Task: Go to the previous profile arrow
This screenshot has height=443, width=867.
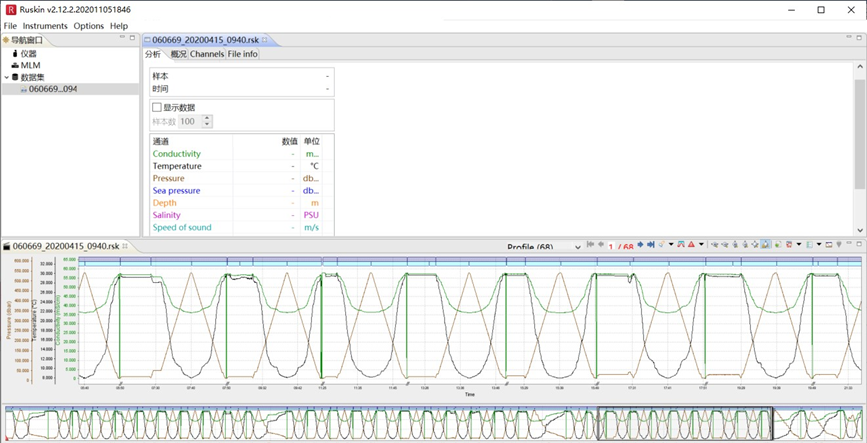Action: tap(602, 245)
